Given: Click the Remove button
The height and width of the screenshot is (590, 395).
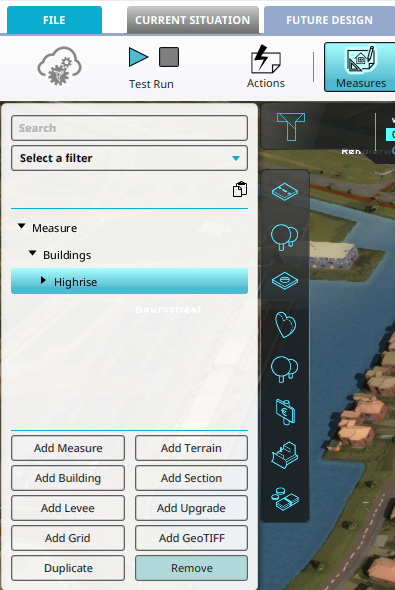Looking at the screenshot, I should click(191, 568).
